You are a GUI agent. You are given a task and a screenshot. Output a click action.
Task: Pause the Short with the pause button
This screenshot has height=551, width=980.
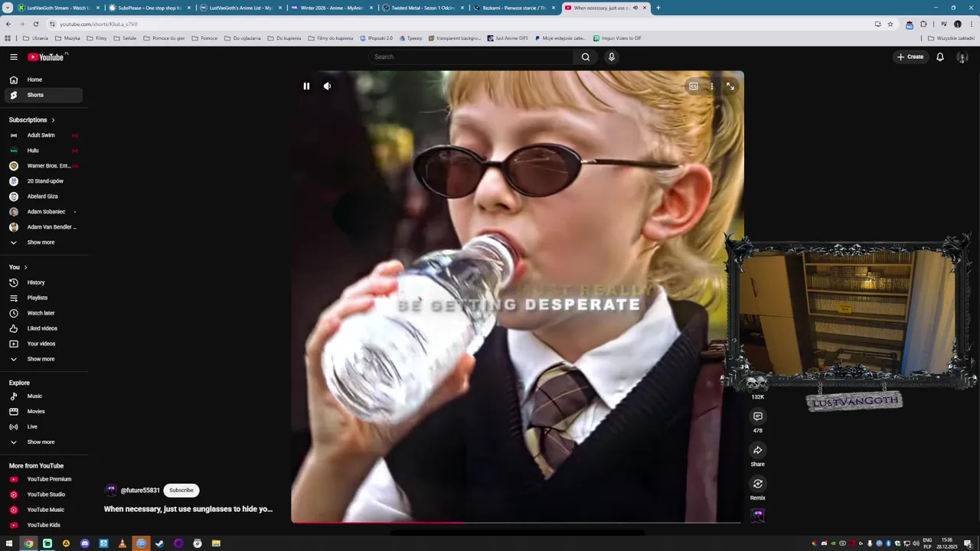coord(306,86)
